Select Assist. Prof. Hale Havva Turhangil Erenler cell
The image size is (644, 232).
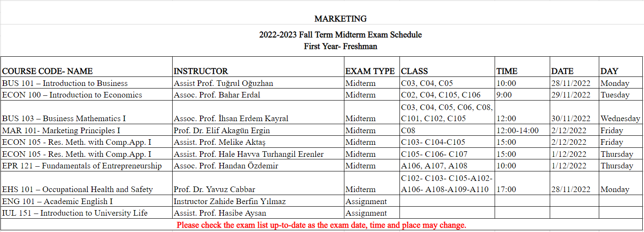coord(258,154)
